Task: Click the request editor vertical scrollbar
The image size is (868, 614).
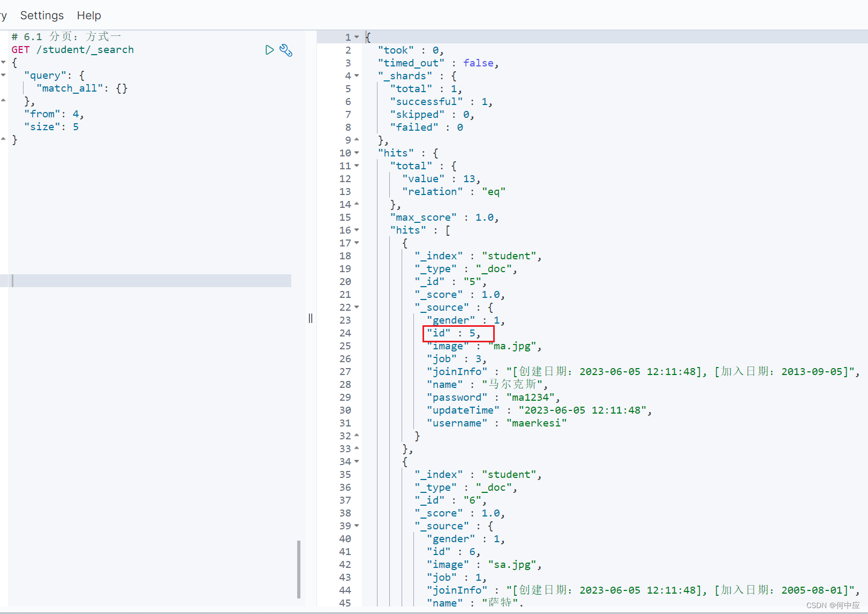Action: 299,569
